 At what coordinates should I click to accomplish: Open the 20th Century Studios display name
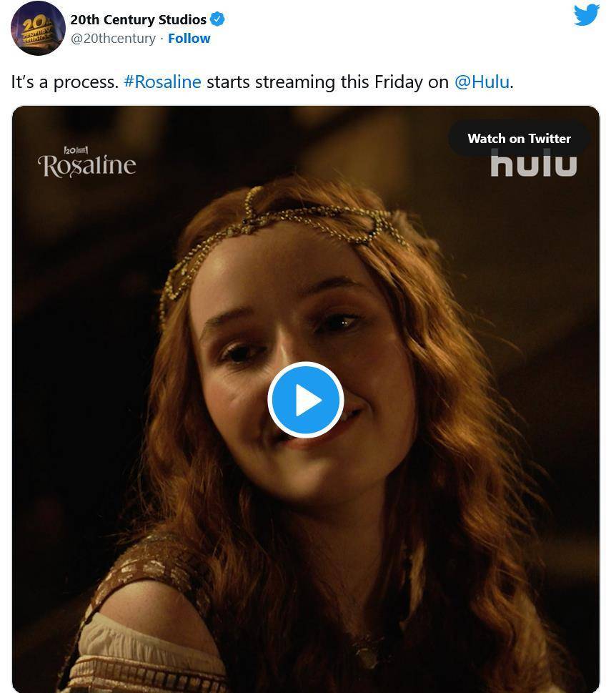click(138, 20)
